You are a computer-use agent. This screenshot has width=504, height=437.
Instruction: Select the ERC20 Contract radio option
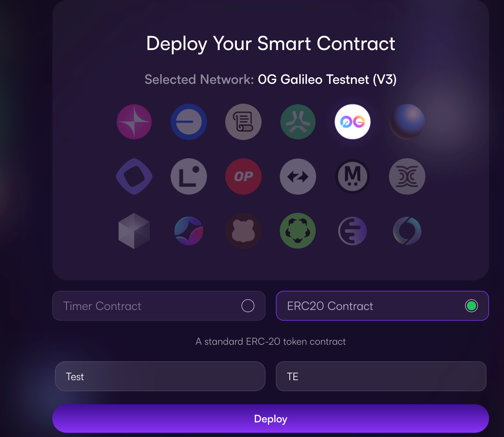[382, 306]
